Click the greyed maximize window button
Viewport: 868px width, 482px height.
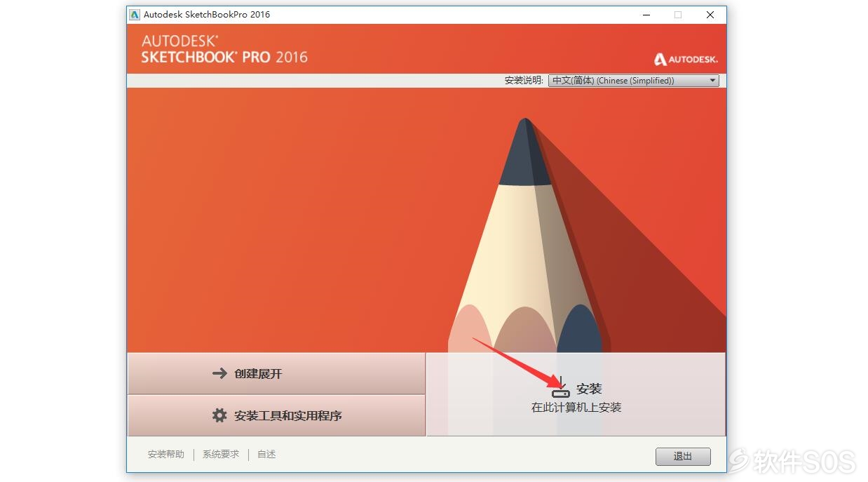click(x=678, y=15)
